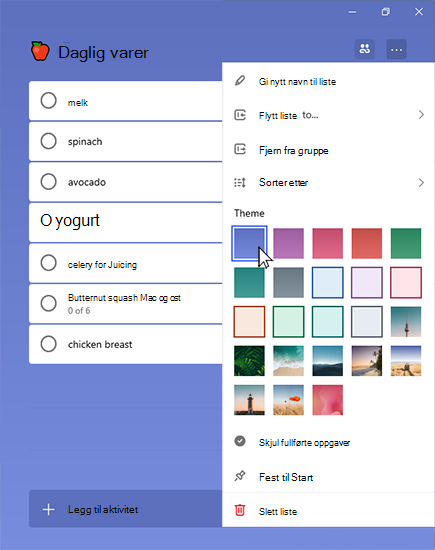
Task: Click the plus icon to add activity
Action: pos(48,509)
